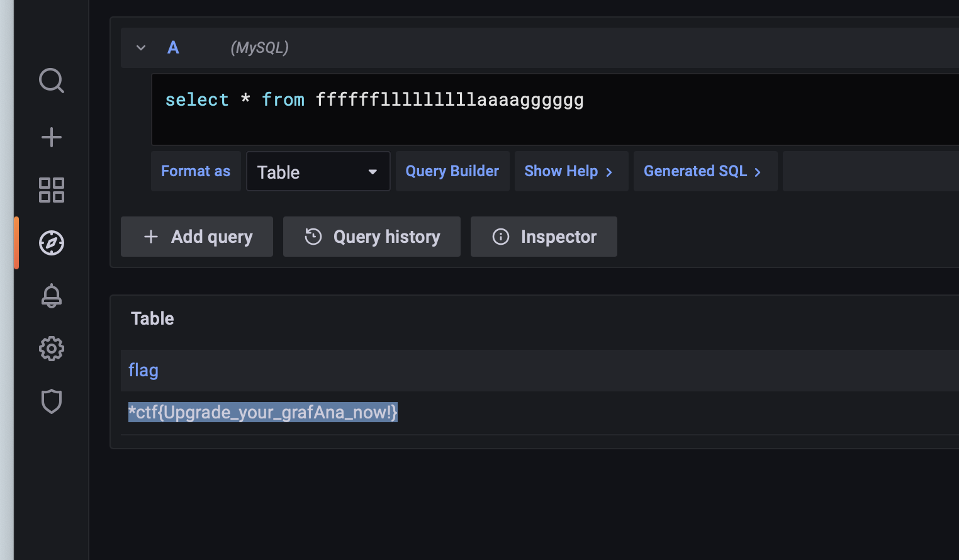959x560 pixels.
Task: Open the Configuration gear icon
Action: (52, 349)
